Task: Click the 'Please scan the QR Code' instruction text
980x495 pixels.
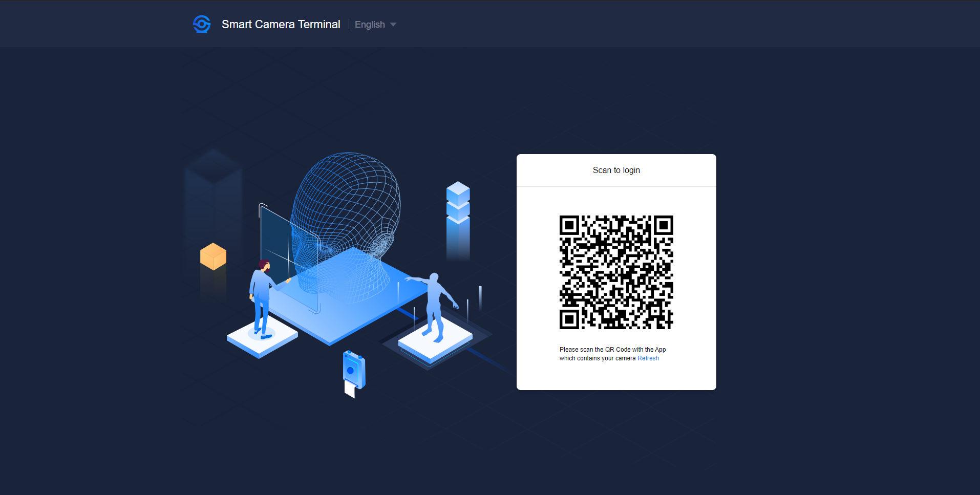Action: [612, 350]
